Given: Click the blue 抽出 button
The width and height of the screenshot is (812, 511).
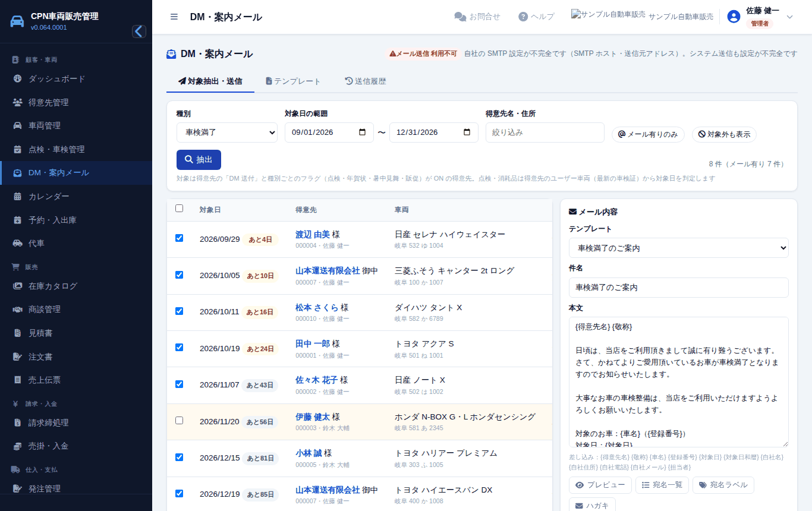Looking at the screenshot, I should tap(199, 160).
